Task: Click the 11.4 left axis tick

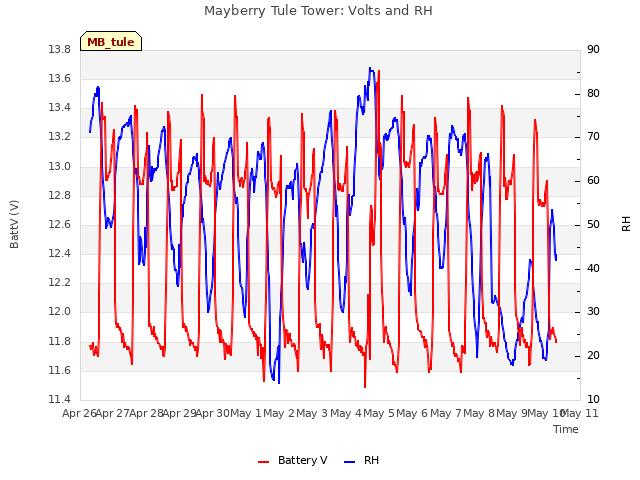Action: [59, 399]
